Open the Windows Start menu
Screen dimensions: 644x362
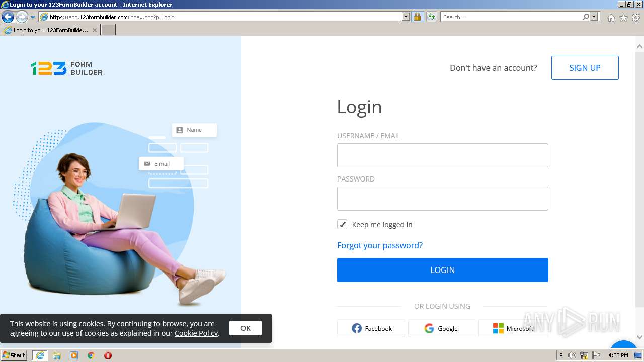(x=14, y=355)
